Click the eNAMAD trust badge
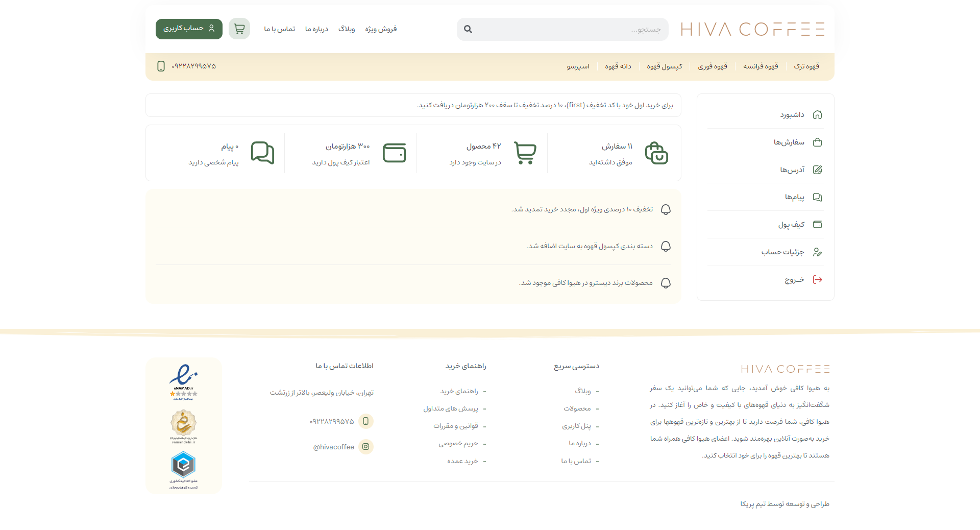 (184, 382)
